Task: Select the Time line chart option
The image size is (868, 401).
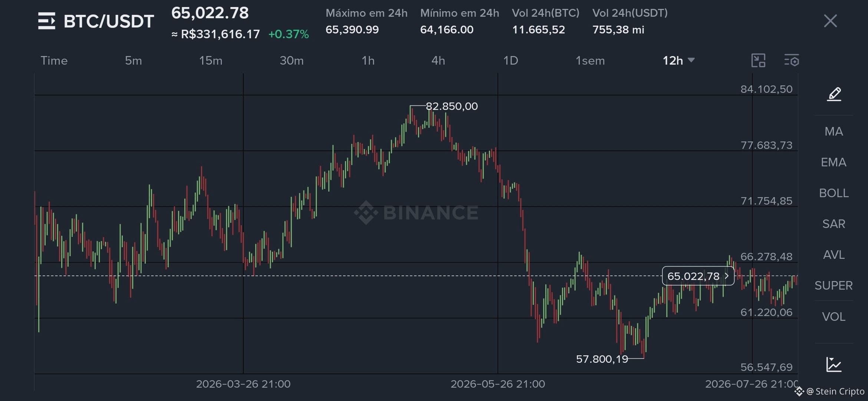Action: pyautogui.click(x=54, y=61)
